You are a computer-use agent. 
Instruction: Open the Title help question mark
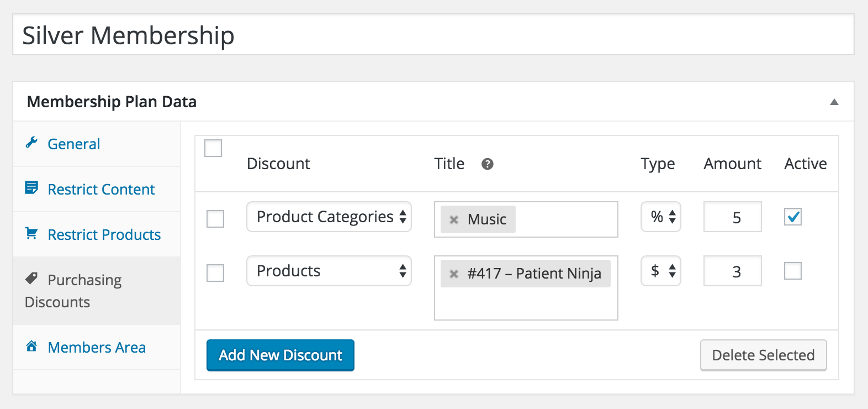[487, 164]
